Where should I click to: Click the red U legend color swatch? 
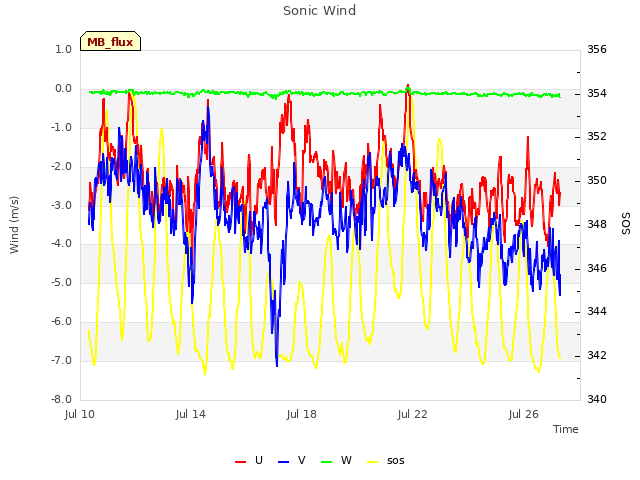click(240, 462)
